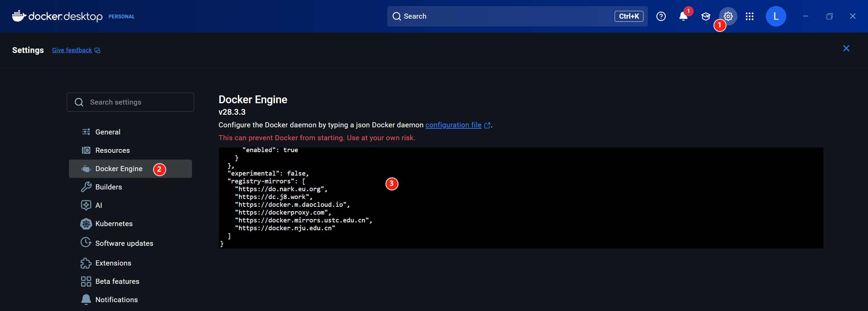Click the "experimental": false line

pyautogui.click(x=268, y=173)
